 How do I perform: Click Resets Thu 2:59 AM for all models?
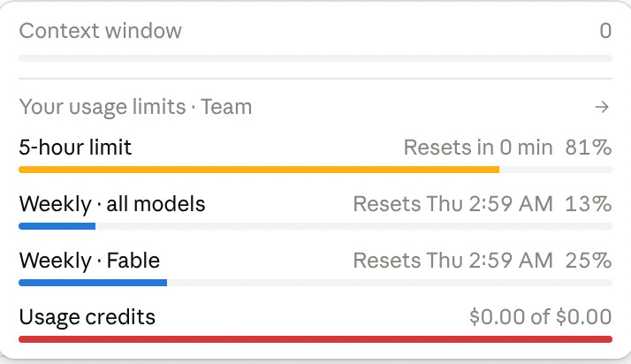453,204
